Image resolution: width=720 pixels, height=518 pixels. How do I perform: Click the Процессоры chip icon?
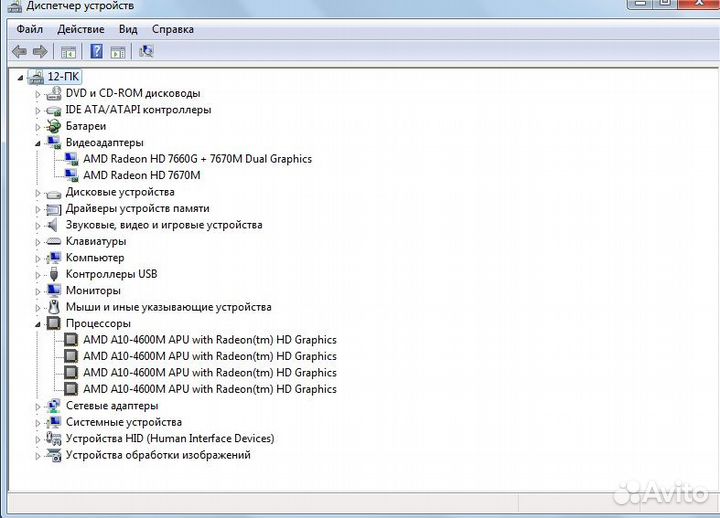(54, 323)
